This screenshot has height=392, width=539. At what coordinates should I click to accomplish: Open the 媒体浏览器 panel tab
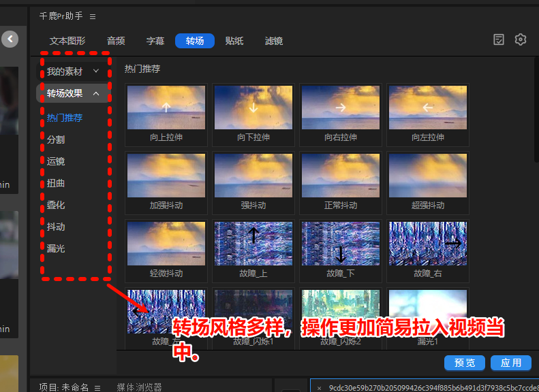coord(139,387)
